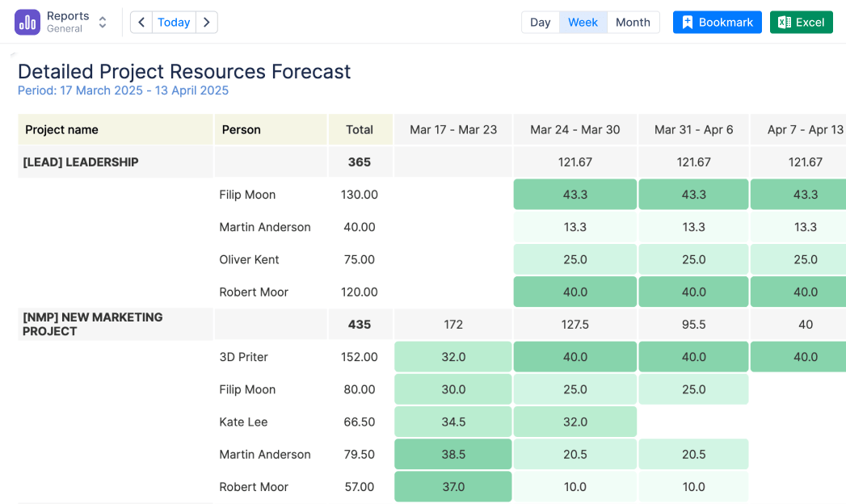846x504 pixels.
Task: Switch to Month view
Action: [x=633, y=22]
